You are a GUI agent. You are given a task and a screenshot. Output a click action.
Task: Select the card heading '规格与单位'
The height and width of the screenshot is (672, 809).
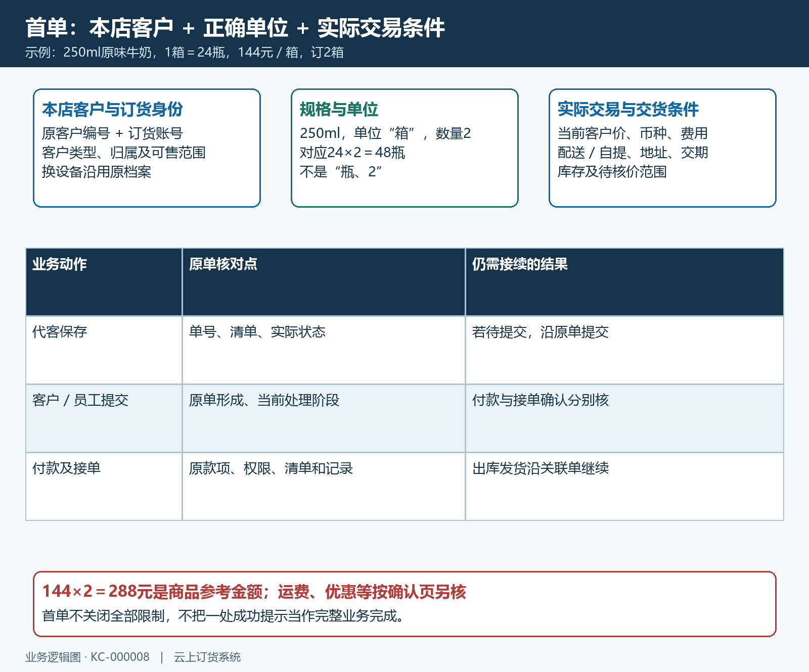[339, 109]
